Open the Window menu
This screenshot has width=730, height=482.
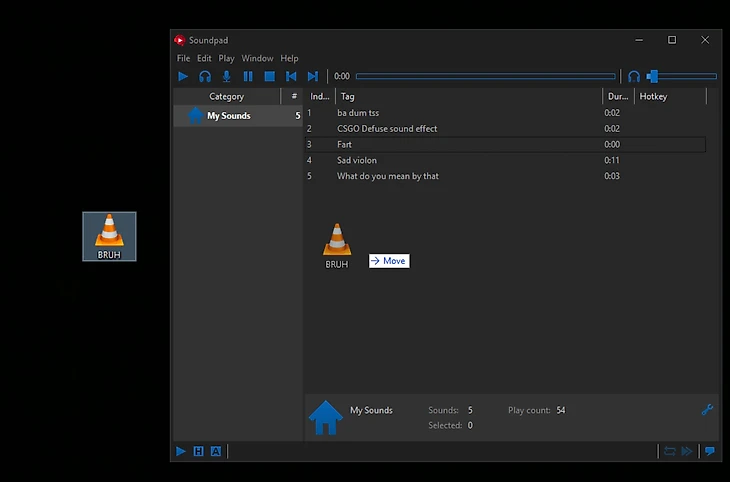pos(257,58)
